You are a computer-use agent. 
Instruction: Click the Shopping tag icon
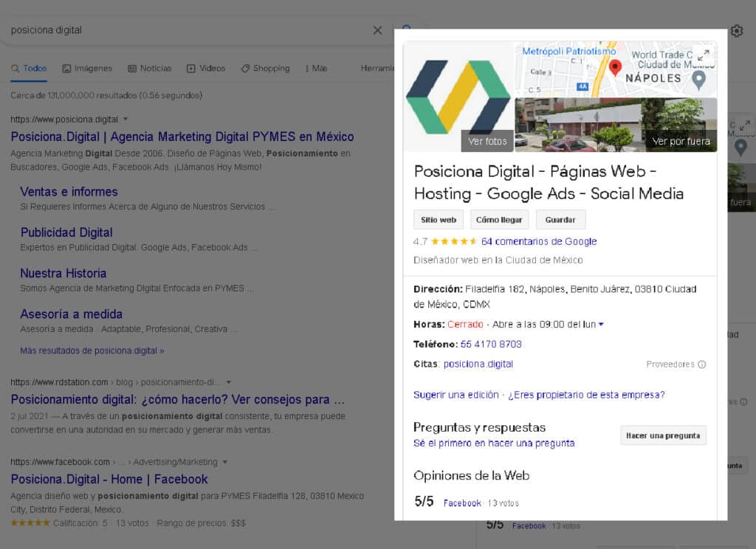[245, 69]
